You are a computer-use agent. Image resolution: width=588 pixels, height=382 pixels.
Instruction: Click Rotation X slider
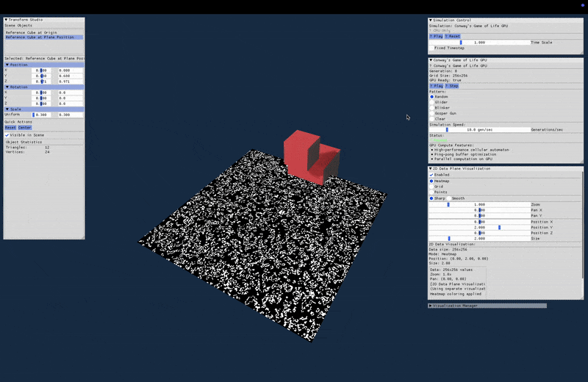pos(41,93)
